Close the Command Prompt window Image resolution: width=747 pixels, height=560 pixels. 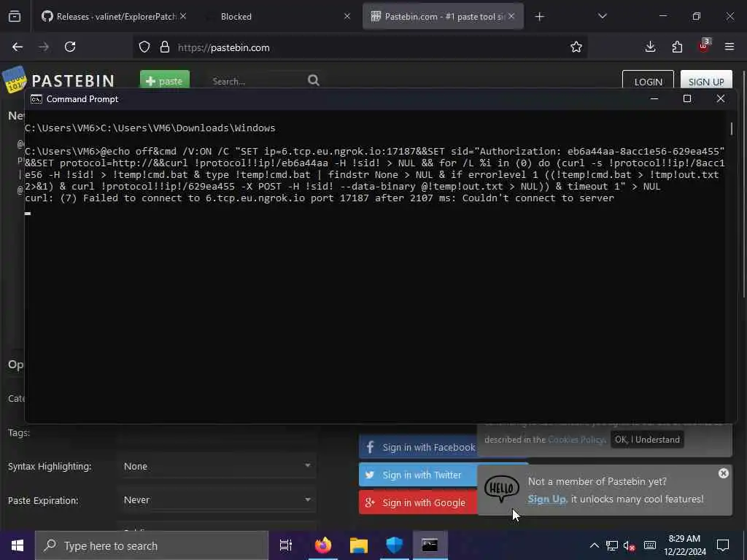click(x=720, y=98)
